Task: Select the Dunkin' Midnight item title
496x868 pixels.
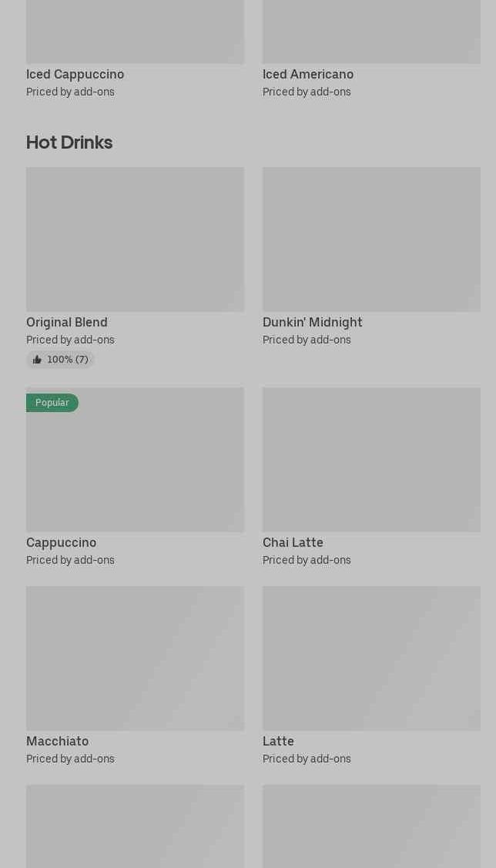Action: (312, 322)
